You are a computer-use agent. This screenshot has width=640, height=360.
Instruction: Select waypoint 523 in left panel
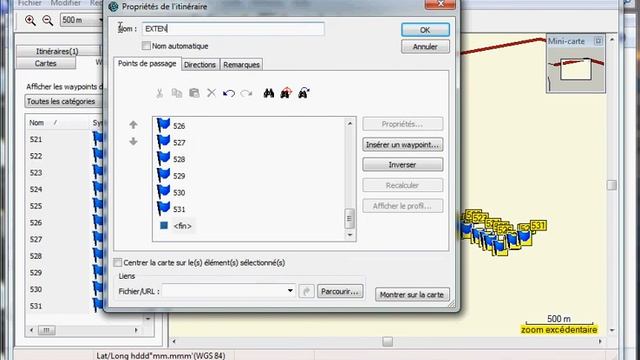pyautogui.click(x=36, y=173)
